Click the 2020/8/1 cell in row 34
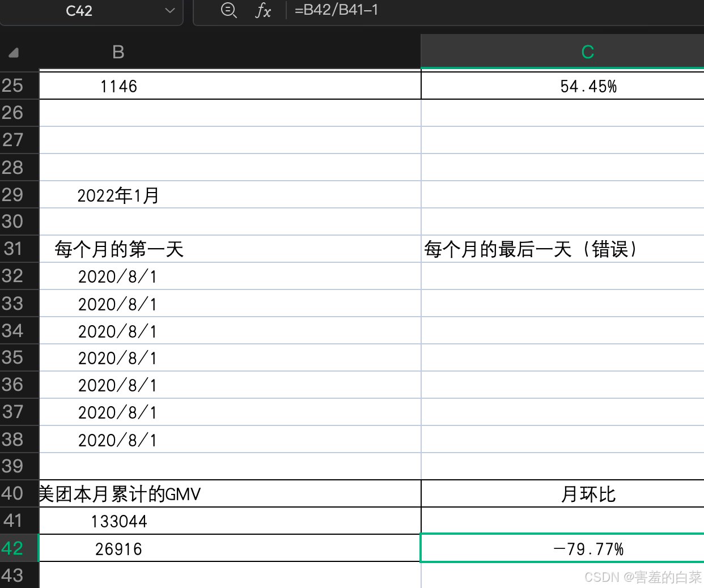The image size is (704, 588). pos(230,330)
